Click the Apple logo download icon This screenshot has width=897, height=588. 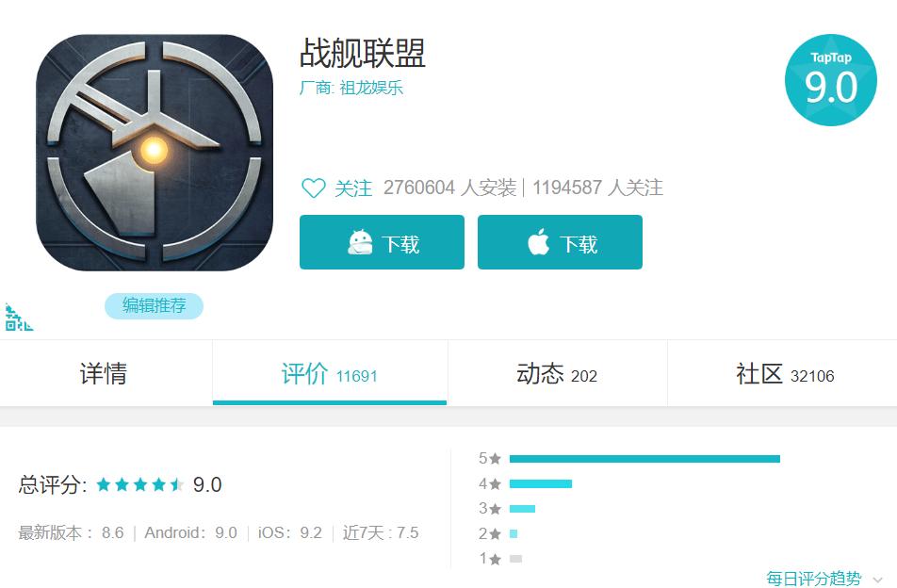pyautogui.click(x=538, y=241)
